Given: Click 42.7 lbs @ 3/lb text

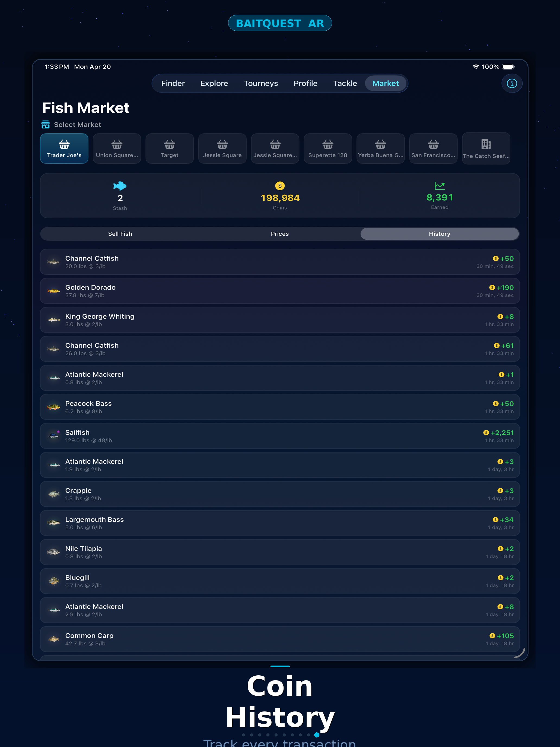Looking at the screenshot, I should (85, 644).
